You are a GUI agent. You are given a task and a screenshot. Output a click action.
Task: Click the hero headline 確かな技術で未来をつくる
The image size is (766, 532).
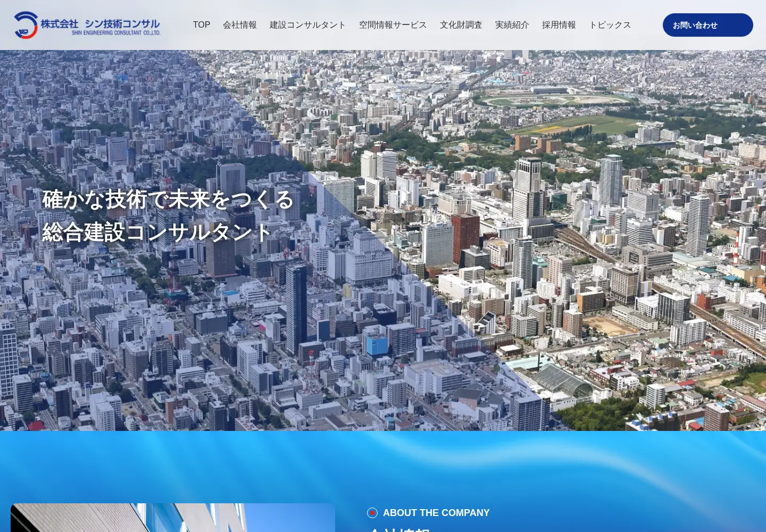168,199
